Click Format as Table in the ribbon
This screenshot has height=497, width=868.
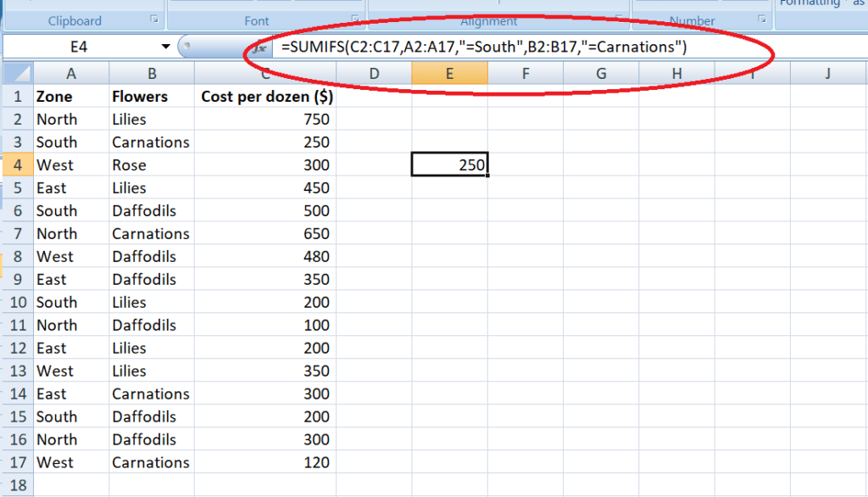coord(856,4)
